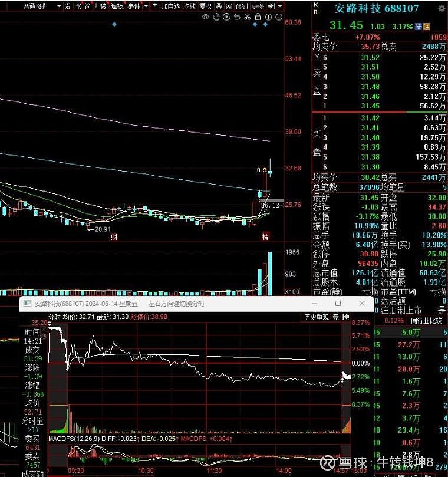Open settings gear in quote panel
This screenshot has height=477, width=448.
[441, 9]
